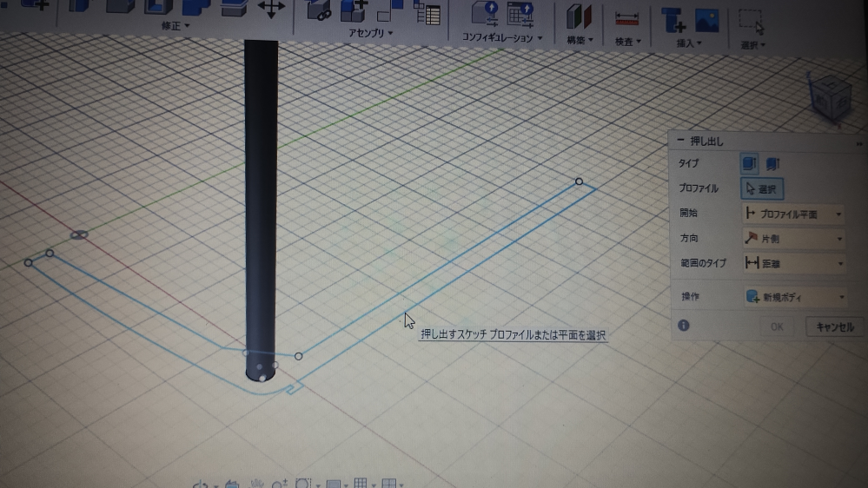868x488 pixels.
Task: Click the info icon in extrude dialog
Action: pyautogui.click(x=684, y=325)
